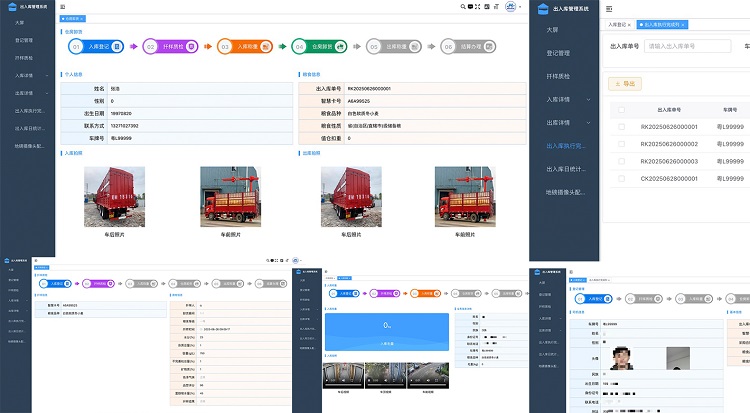Click the 出入库单号 search input field
The image size is (750, 413).
[687, 46]
